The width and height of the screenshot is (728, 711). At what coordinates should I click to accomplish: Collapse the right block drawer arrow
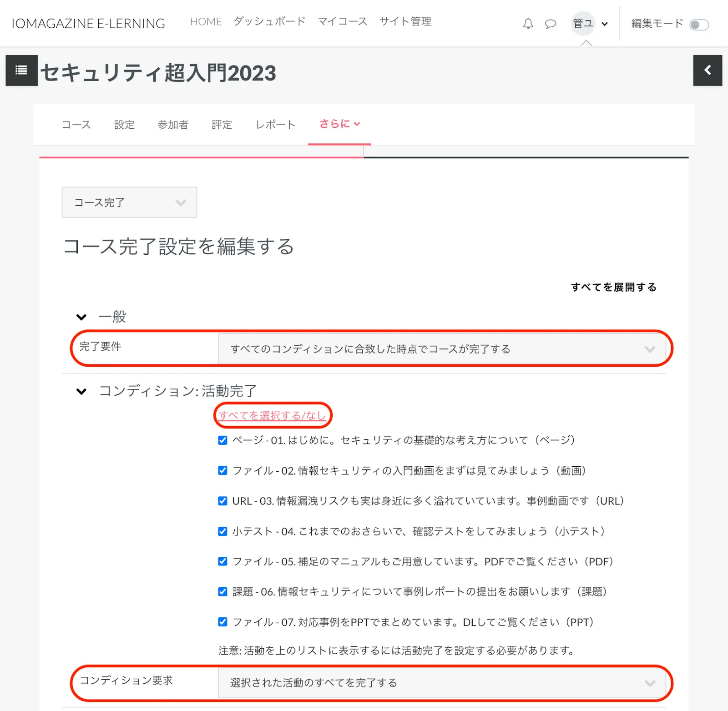tap(708, 70)
